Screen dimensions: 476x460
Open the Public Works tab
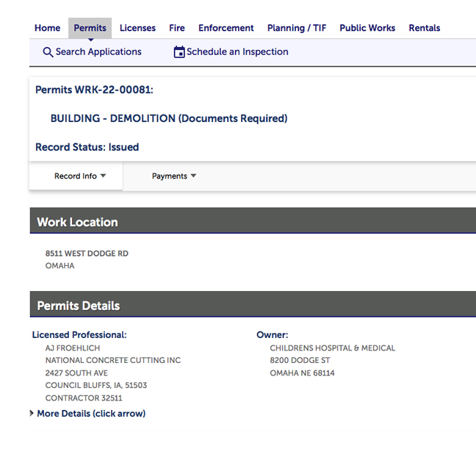click(367, 28)
